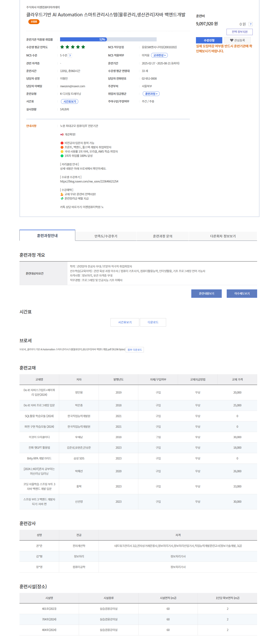This screenshot has height=644, width=274.
Task: Click the 훈련내용보기 button
Action: tap(206, 294)
